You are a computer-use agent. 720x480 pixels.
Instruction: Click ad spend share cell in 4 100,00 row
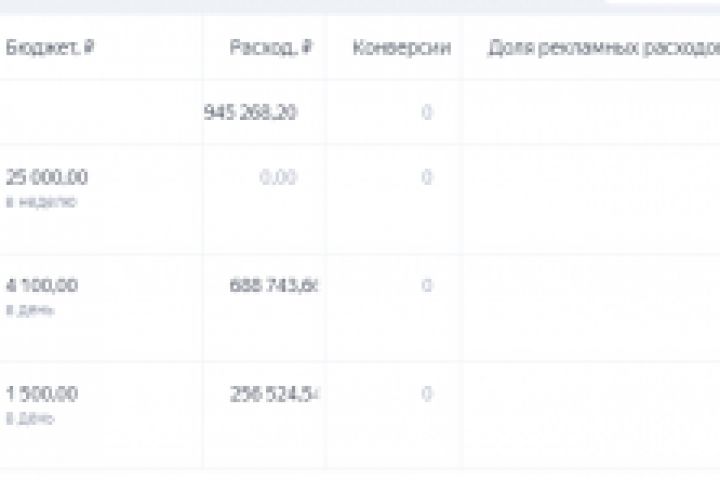click(590, 306)
